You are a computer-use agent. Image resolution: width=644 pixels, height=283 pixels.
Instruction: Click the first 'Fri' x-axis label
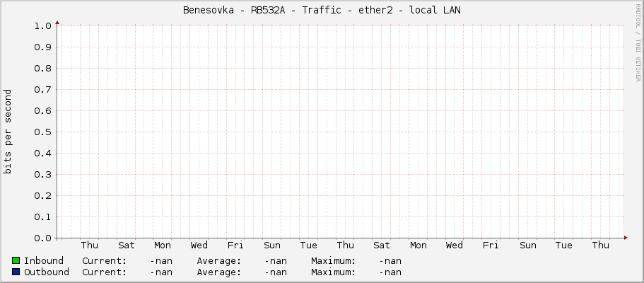coord(235,246)
